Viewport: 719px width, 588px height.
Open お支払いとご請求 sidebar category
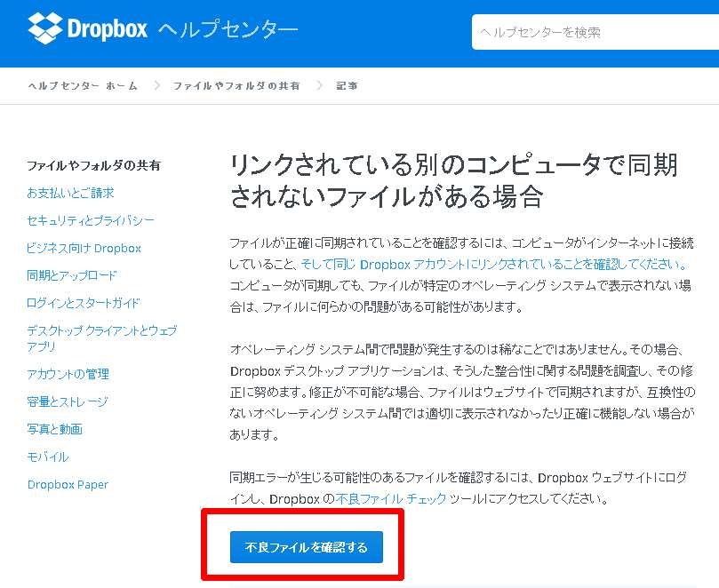pyautogui.click(x=70, y=193)
